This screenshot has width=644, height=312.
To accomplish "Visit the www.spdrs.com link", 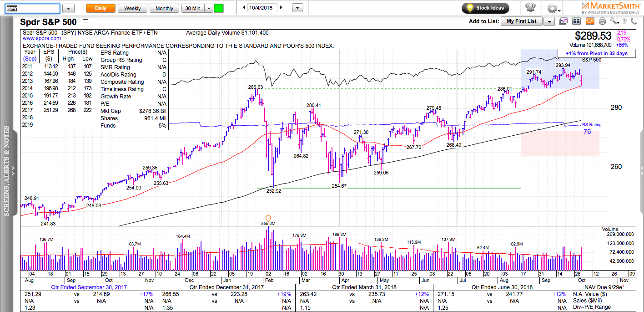I will tap(42, 39).
